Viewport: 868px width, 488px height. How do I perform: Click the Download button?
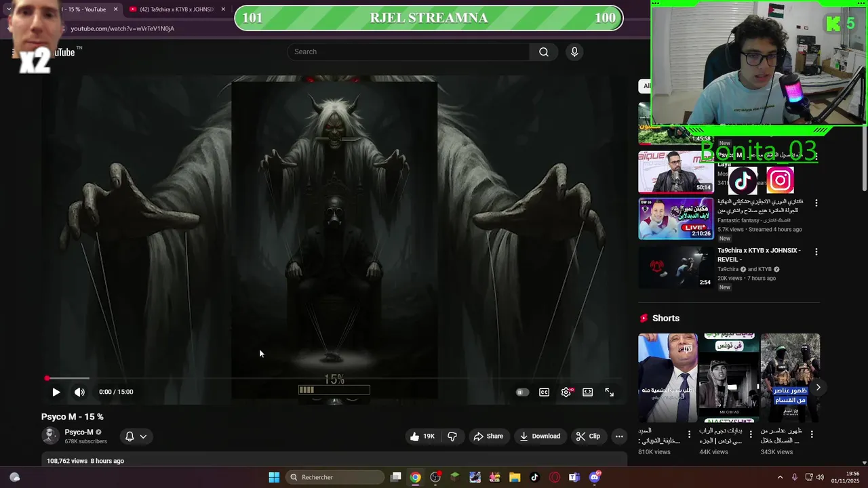pos(540,436)
